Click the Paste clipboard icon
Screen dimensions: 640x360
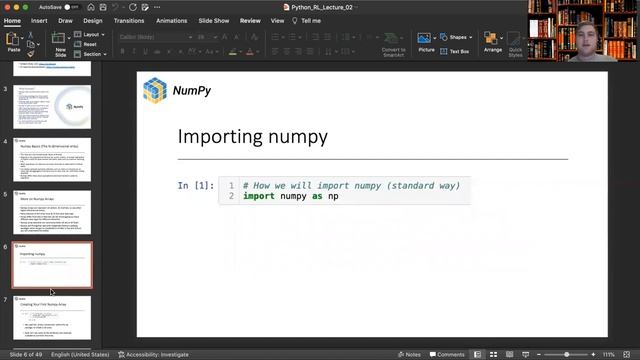pyautogui.click(x=12, y=39)
